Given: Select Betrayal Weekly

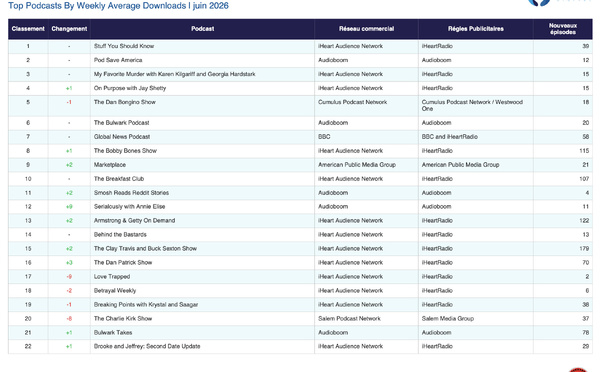Looking at the screenshot, I should click(115, 291).
